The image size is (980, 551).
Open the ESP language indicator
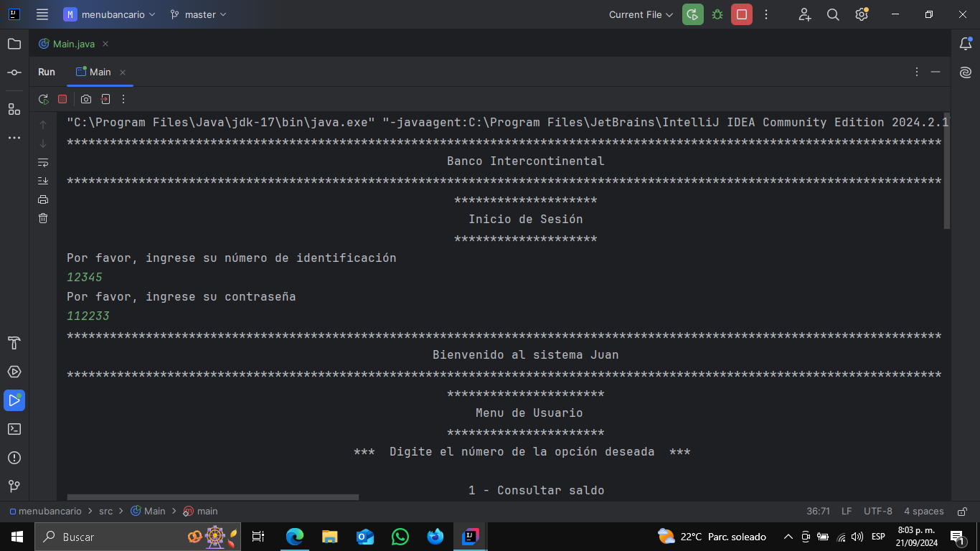pyautogui.click(x=878, y=536)
